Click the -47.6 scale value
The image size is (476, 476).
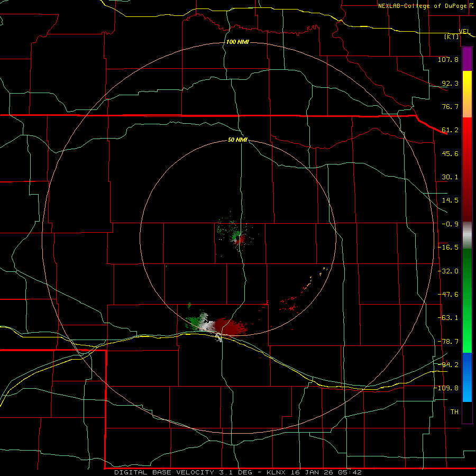pyautogui.click(x=448, y=295)
